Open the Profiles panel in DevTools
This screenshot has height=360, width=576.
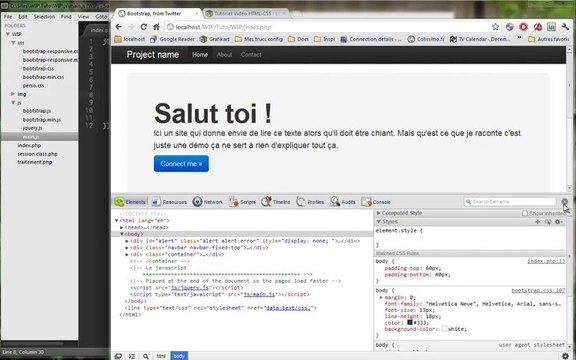(x=310, y=202)
